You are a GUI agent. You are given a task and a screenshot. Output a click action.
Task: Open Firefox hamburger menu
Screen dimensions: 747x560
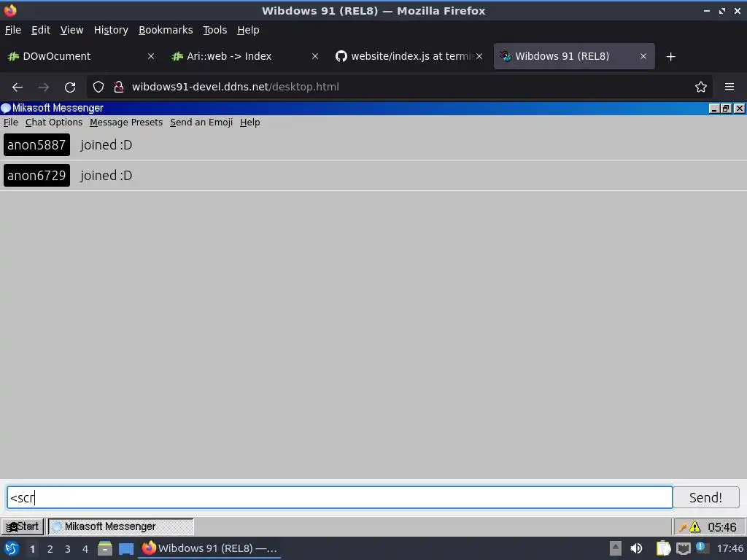tap(729, 87)
